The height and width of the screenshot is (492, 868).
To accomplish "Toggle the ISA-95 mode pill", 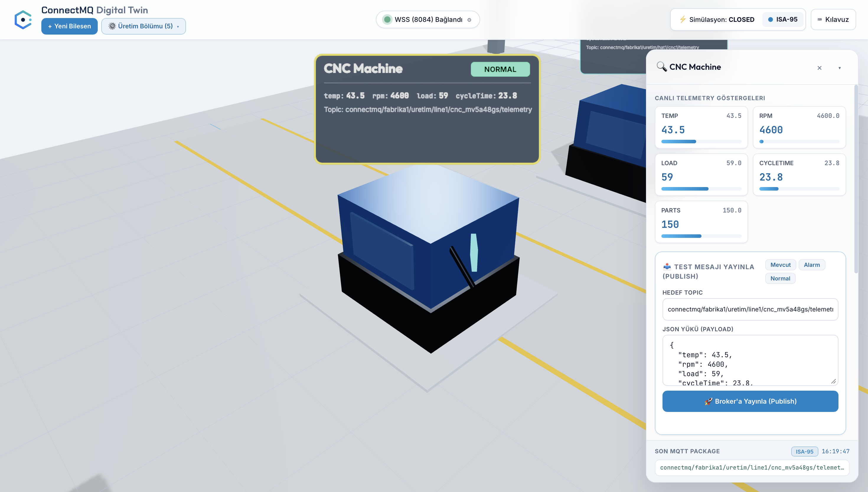I will [x=783, y=19].
